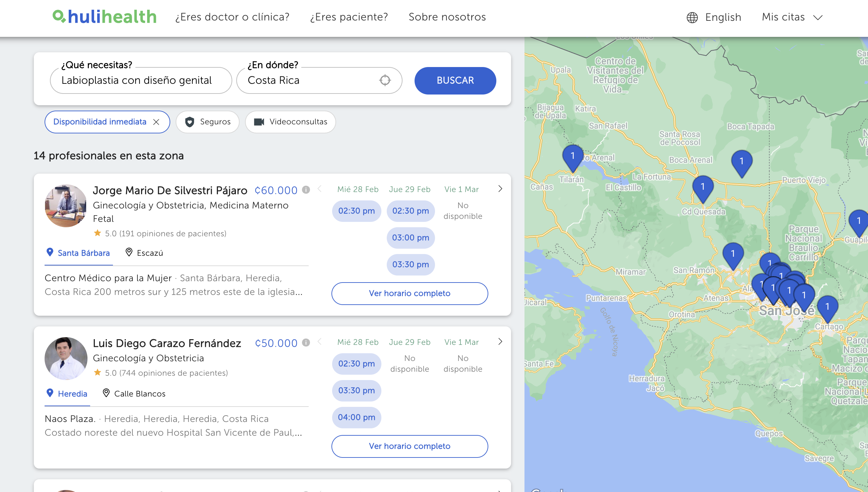Switch to Escazú location tab
Screen dimensions: 868x492
pyautogui.click(x=144, y=253)
